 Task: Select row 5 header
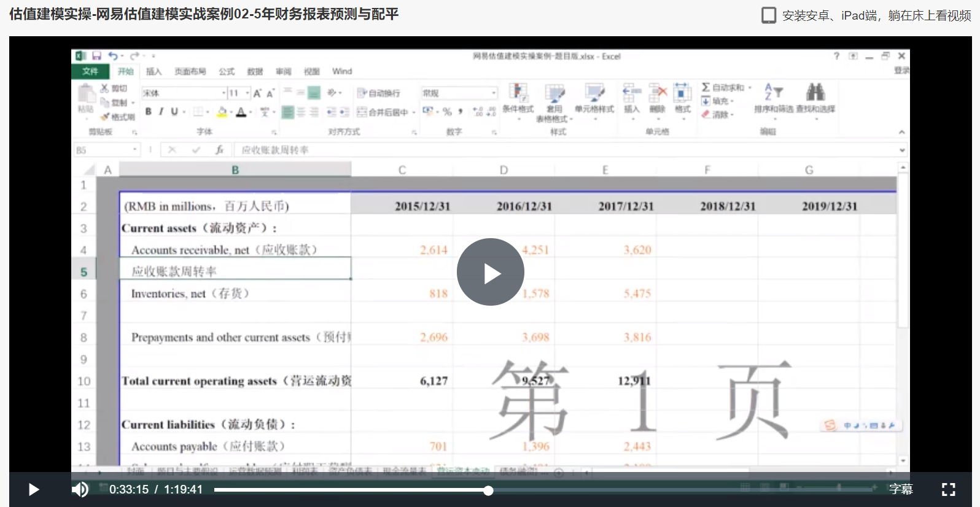click(x=84, y=272)
